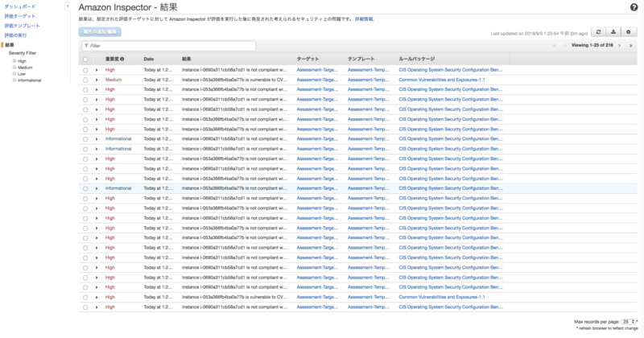The image size is (644, 338).
Task: Open Common Vulnerabilities link in High row
Action: 441,297
